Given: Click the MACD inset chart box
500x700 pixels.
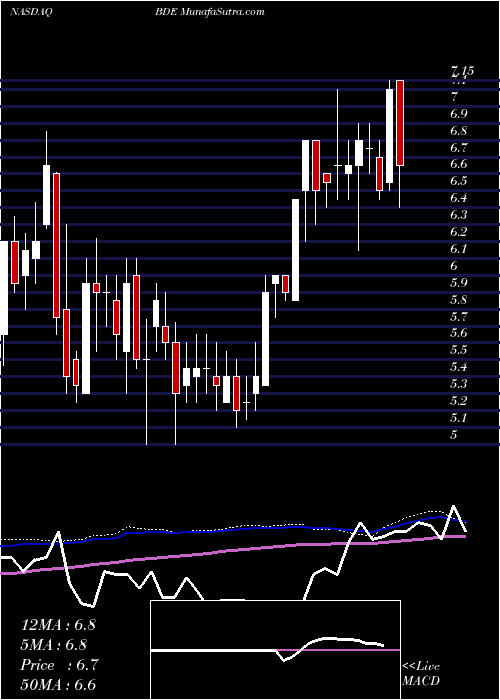Looking at the screenshot, I should (276, 650).
